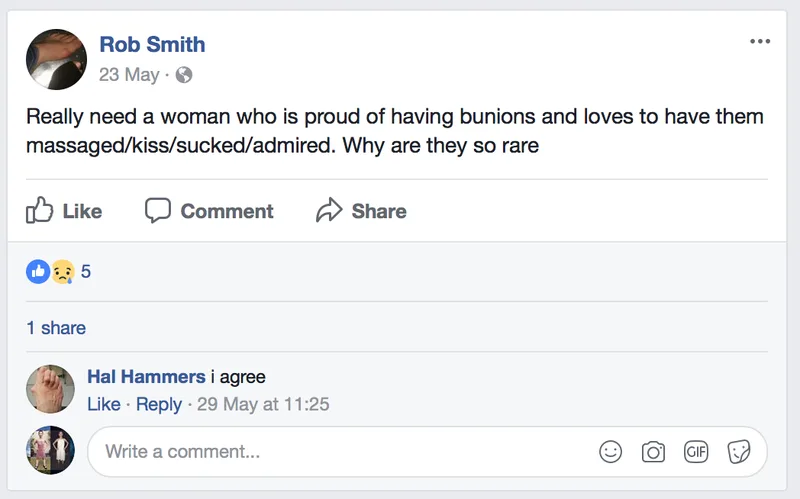Click the Share arrow icon

(329, 210)
